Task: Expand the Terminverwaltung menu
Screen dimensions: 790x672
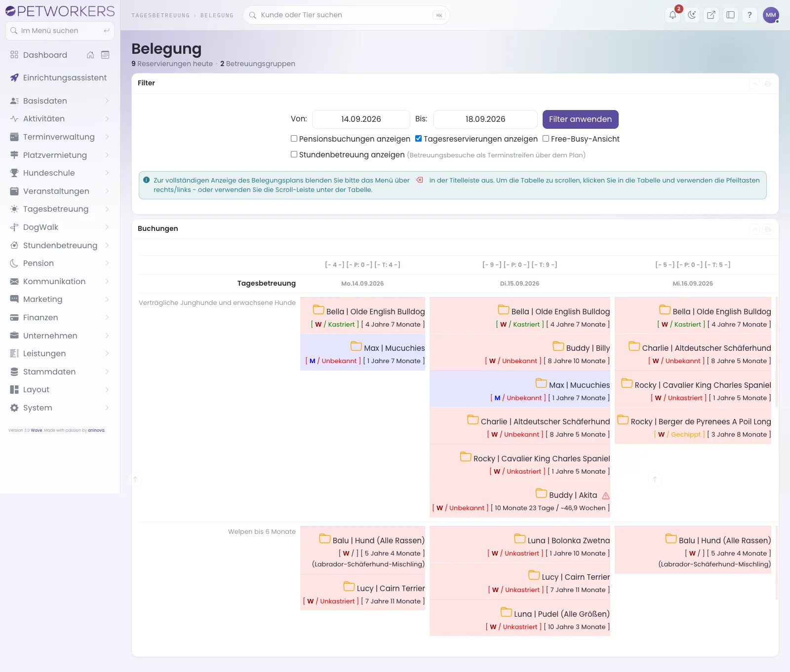Action: pyautogui.click(x=60, y=137)
